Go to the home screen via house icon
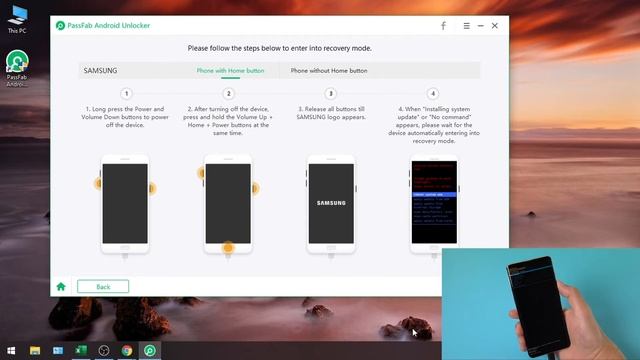The width and height of the screenshot is (640, 360). pyautogui.click(x=61, y=287)
